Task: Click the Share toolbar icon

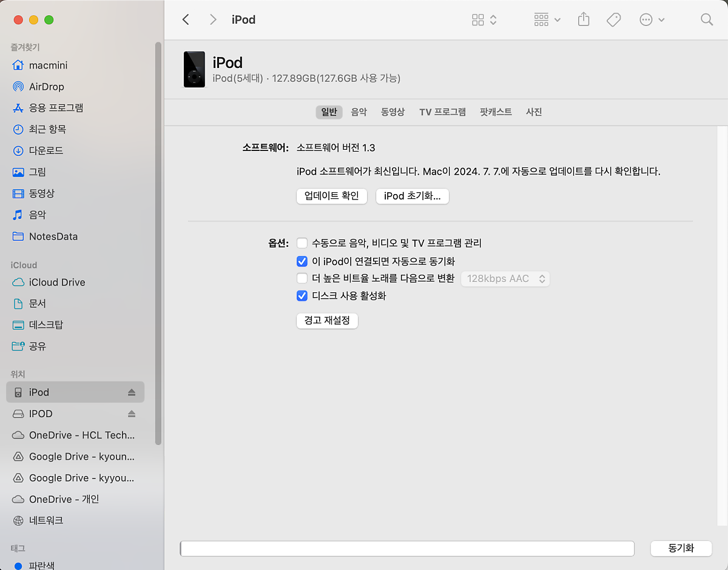Action: point(584,19)
